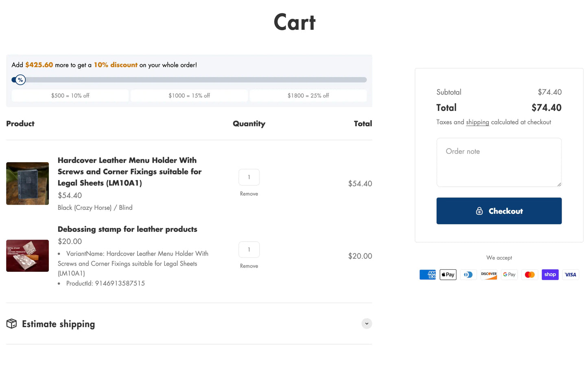Screen dimensions: 588x372
Task: Click the discount progress percent marker
Action: [20, 80]
